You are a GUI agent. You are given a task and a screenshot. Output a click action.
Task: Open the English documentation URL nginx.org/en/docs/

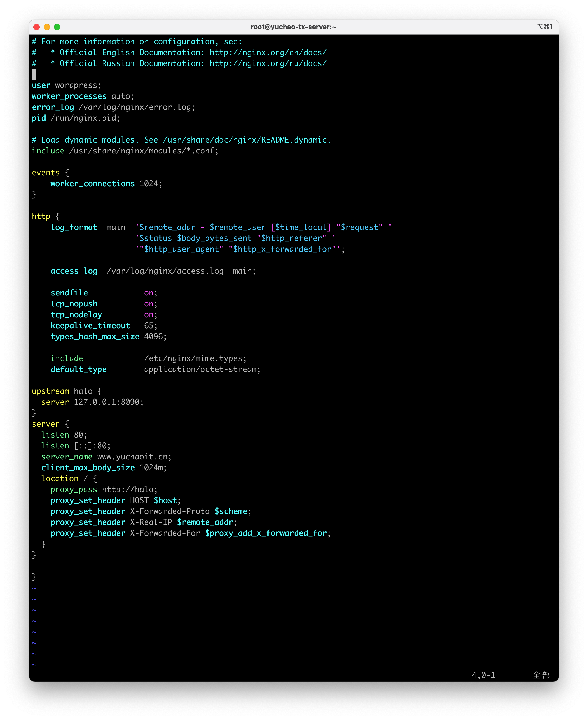[x=268, y=53]
